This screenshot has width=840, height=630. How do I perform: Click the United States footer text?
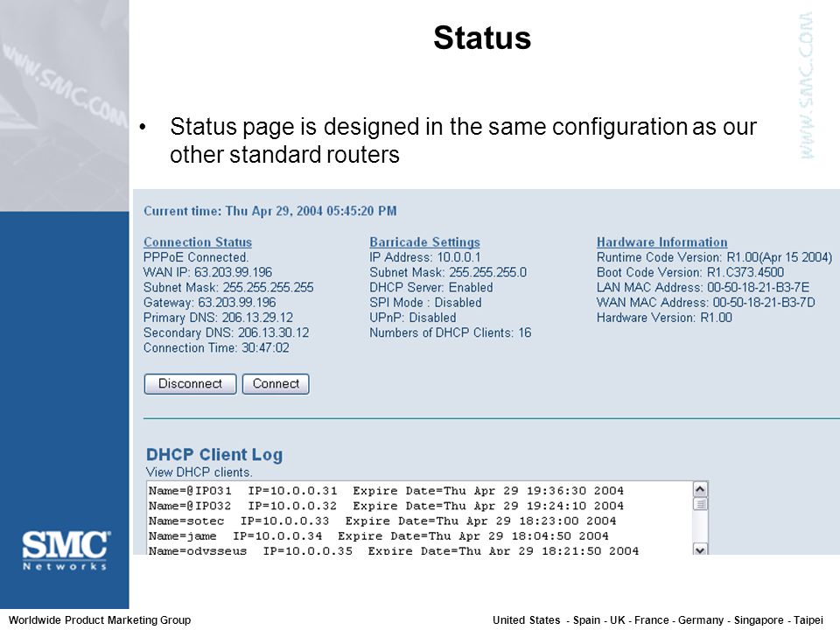click(527, 619)
